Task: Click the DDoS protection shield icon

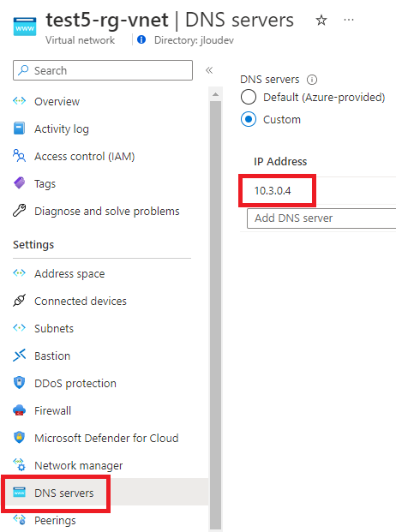Action: [20, 383]
